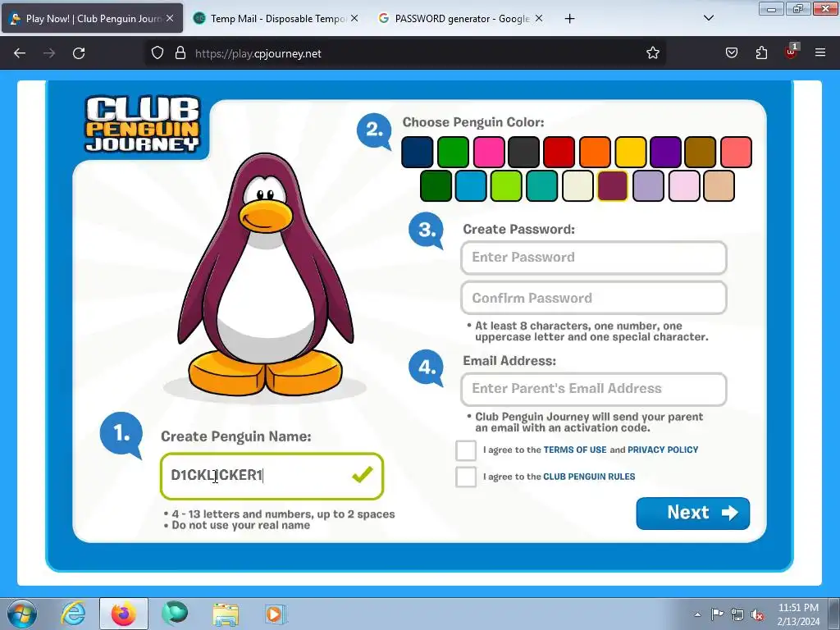840x630 pixels.
Task: Pick the arctic white color swatch
Action: tap(577, 186)
